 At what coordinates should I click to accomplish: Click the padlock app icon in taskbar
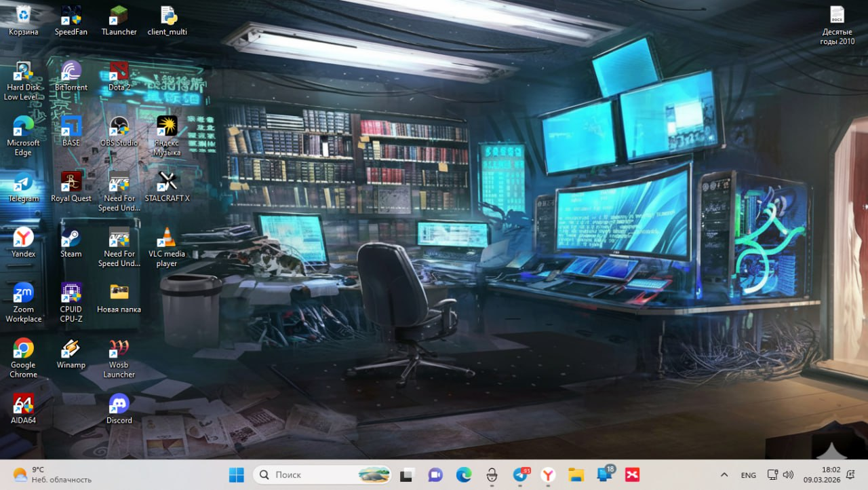(x=492, y=475)
